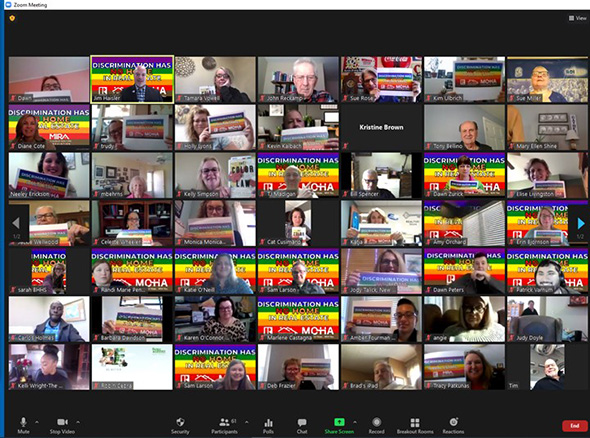Screen dimensions: 590x438
Task: Start Share Screen
Action: pos(339,425)
